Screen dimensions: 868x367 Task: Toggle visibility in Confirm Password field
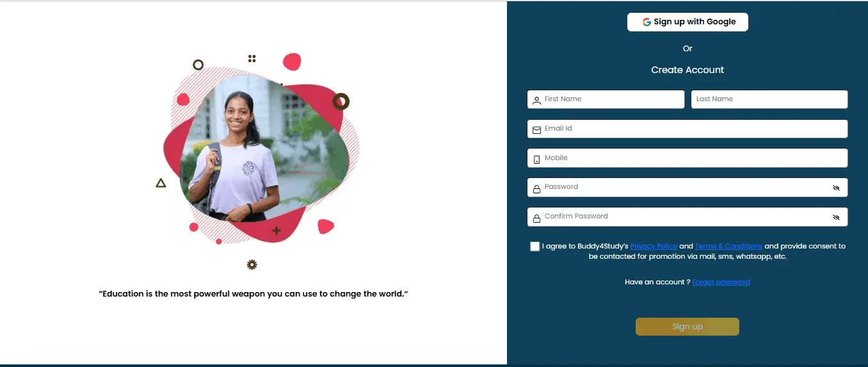coord(836,218)
